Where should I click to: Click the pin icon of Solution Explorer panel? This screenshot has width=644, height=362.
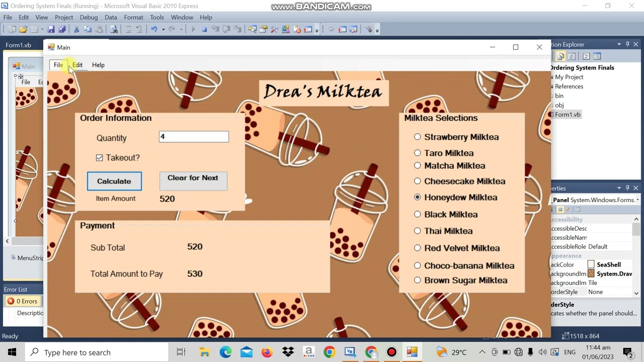[x=627, y=45]
